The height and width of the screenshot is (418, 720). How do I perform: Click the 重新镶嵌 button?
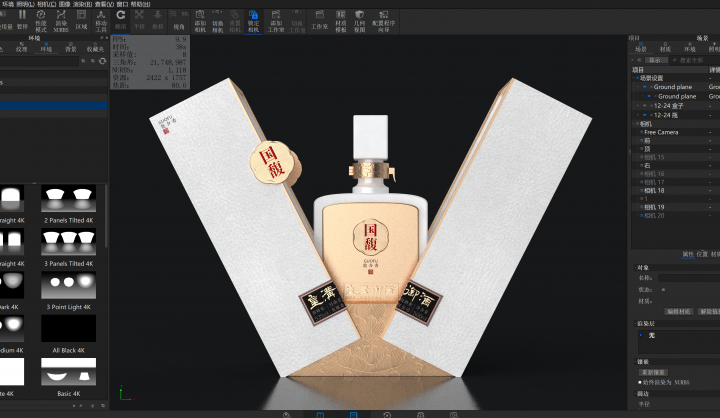(655, 371)
